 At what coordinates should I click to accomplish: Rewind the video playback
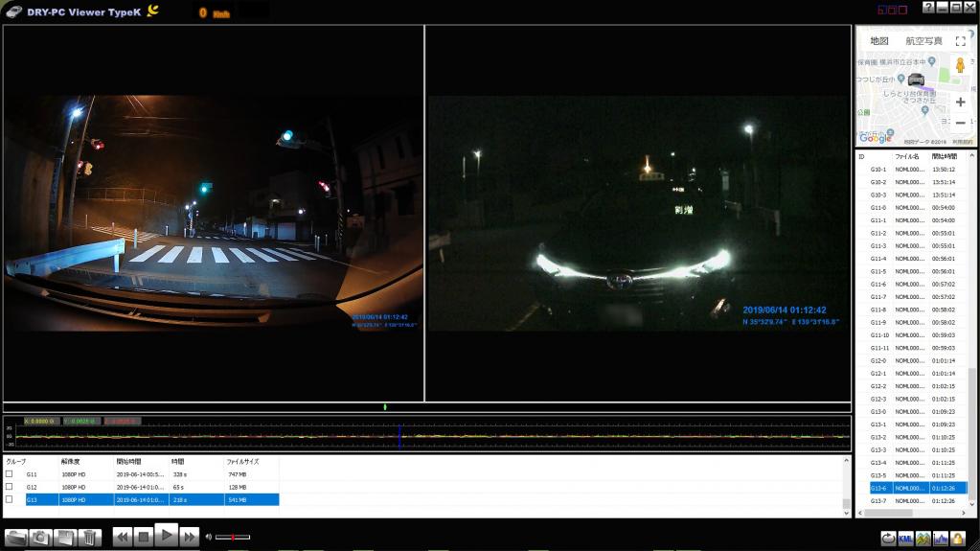point(123,537)
